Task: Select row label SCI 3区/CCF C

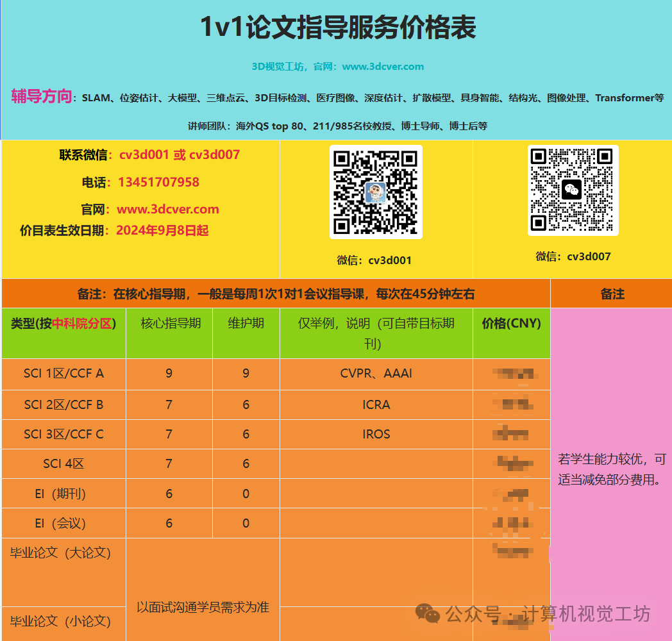Action: (63, 435)
